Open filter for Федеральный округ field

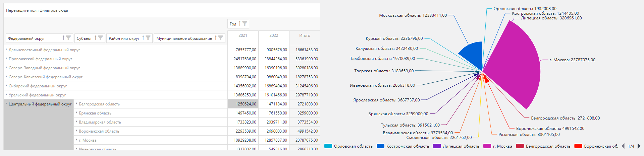[x=68, y=38]
